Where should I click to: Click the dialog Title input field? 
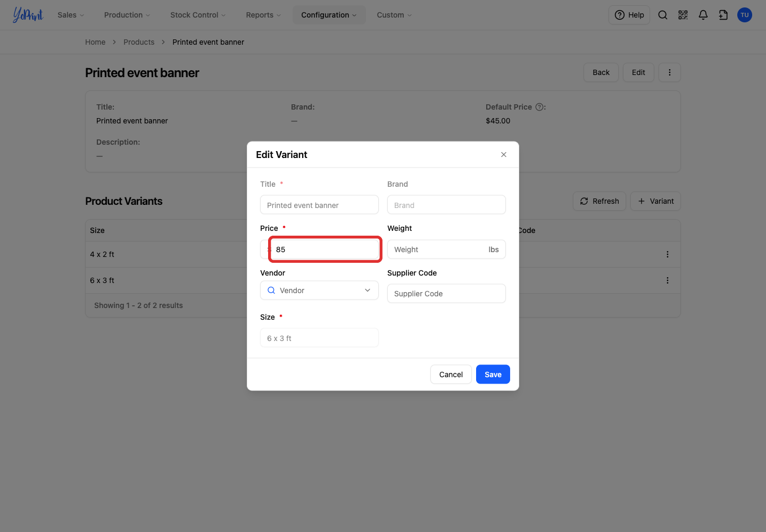pyautogui.click(x=319, y=205)
